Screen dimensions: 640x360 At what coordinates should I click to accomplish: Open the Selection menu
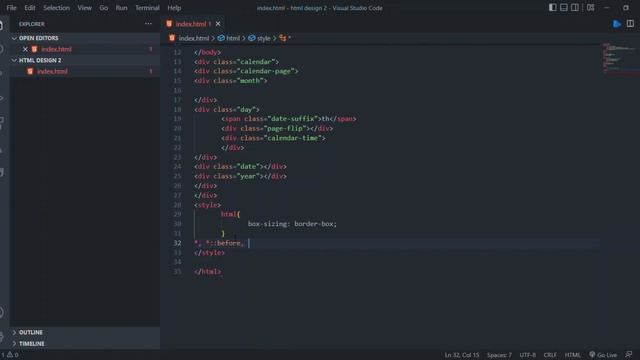[x=56, y=8]
